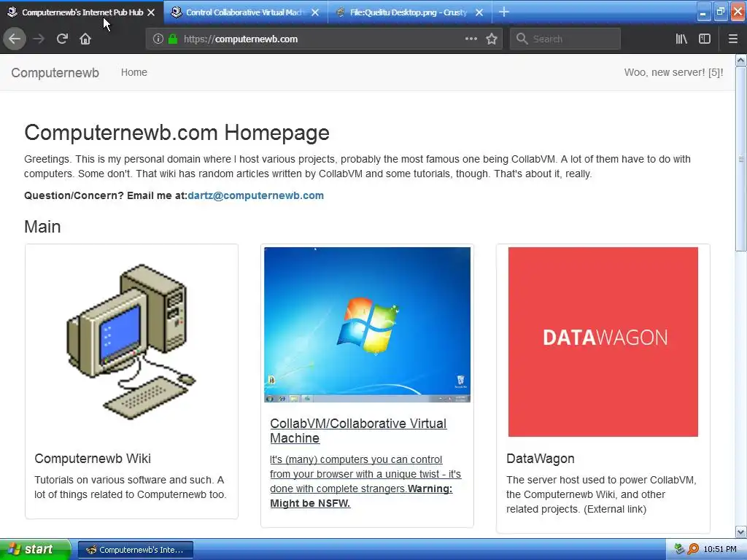Image resolution: width=747 pixels, height=560 pixels.
Task: Focus the browser Search box
Action: (565, 39)
